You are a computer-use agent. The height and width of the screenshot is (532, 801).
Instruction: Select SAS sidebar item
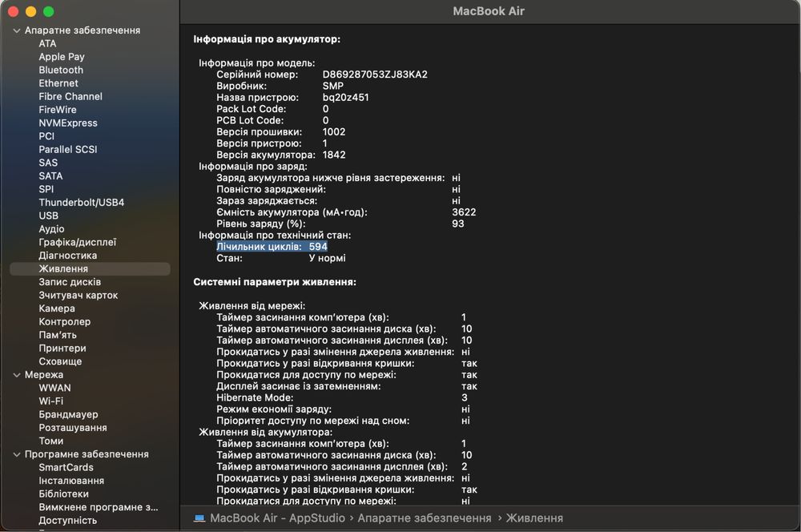point(48,163)
